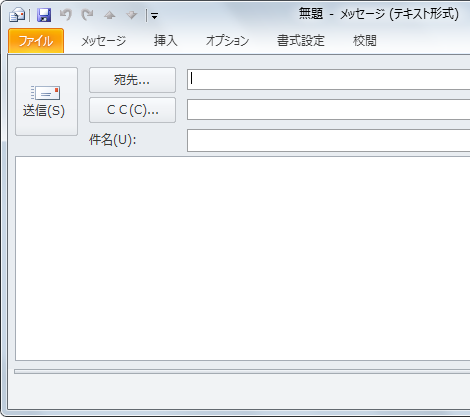
Task: Click the Undo arrow icon
Action: click(x=66, y=15)
